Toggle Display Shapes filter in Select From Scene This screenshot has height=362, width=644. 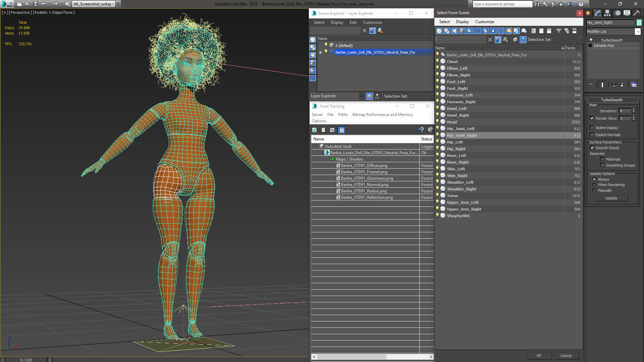(447, 31)
